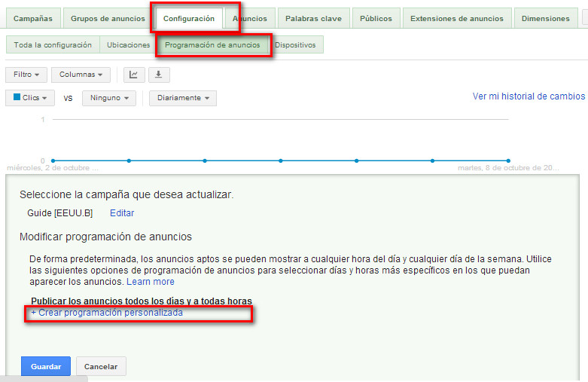Switch to the Dimensiones tab
Screen dimensions: 588x382
(545, 19)
